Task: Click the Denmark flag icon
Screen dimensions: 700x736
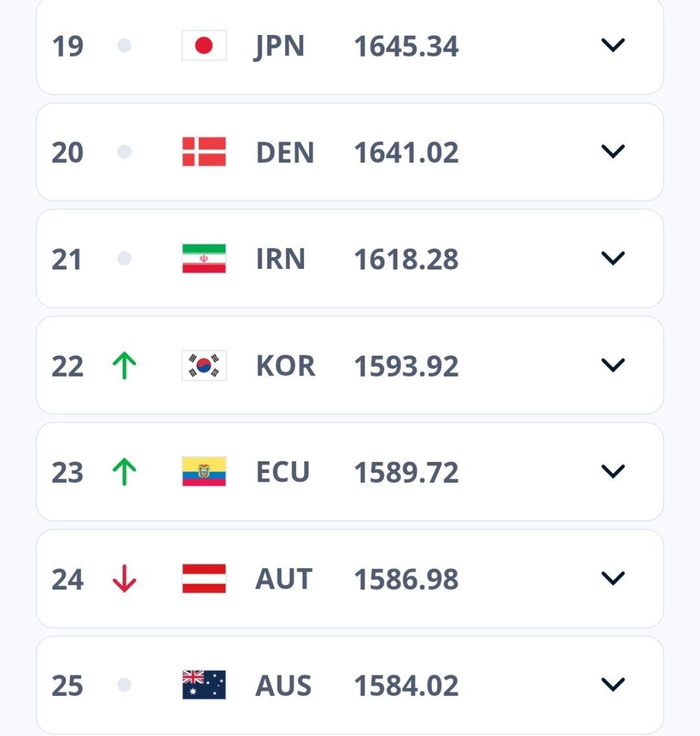Action: pos(204,152)
